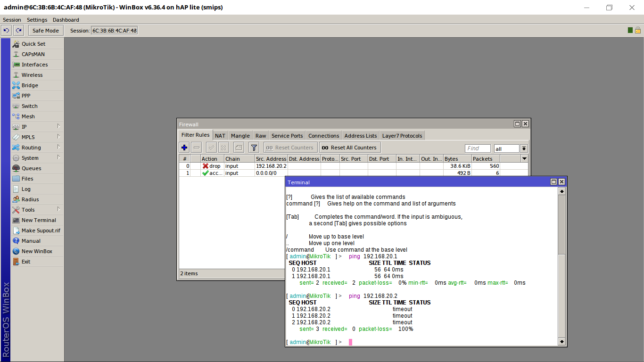
Task: Open the Bridge section
Action: pos(30,85)
